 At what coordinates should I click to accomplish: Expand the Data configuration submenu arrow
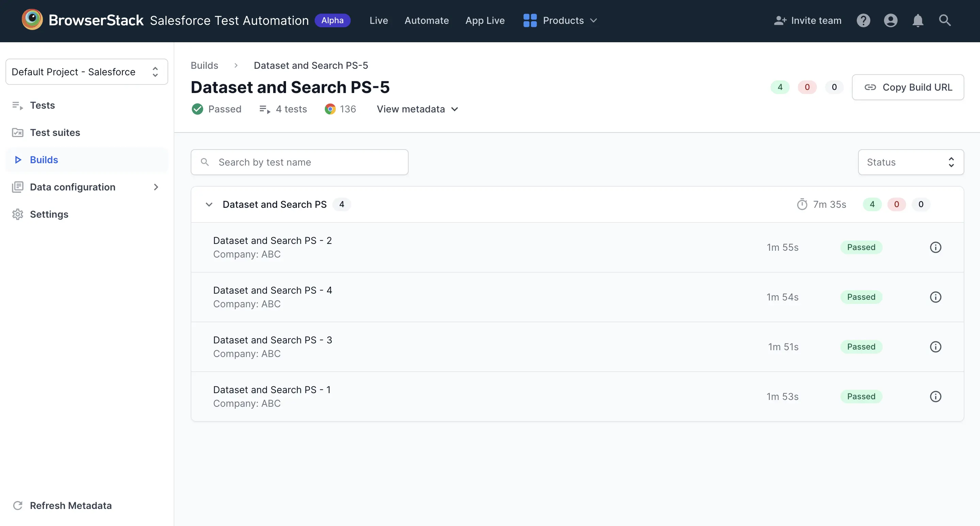click(156, 187)
